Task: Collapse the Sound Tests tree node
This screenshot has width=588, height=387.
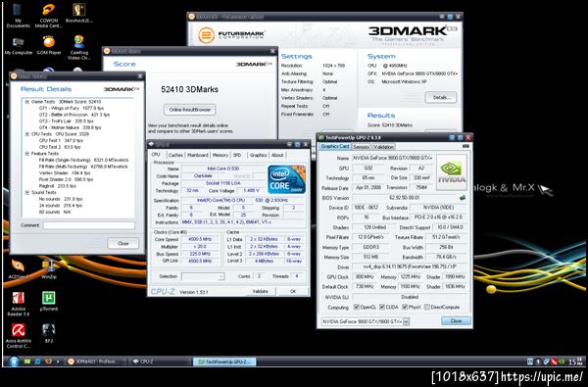Action: 27,192
